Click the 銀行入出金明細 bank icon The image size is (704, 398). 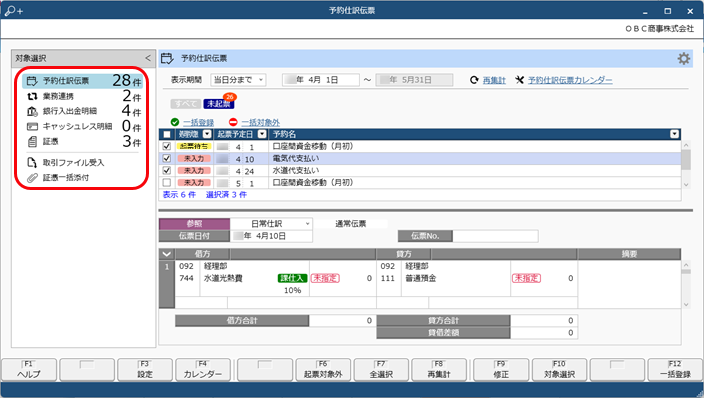pyautogui.click(x=32, y=111)
